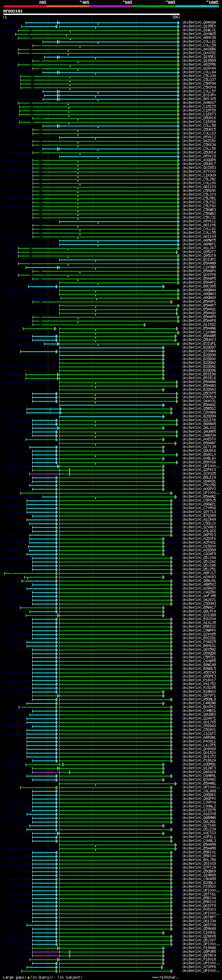Select UniRef100_A8PJ17 label
This screenshot has height=980, width=222.
[199, 573]
